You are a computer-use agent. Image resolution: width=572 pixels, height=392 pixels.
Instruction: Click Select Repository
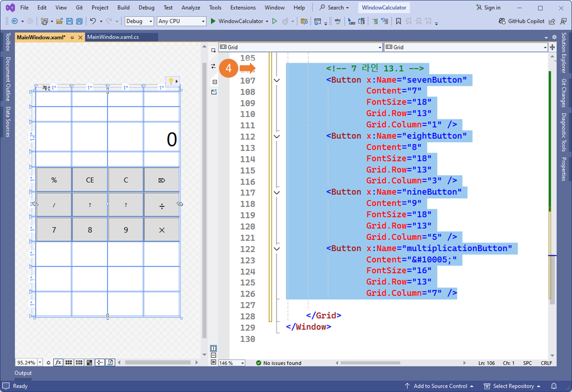pos(512,386)
